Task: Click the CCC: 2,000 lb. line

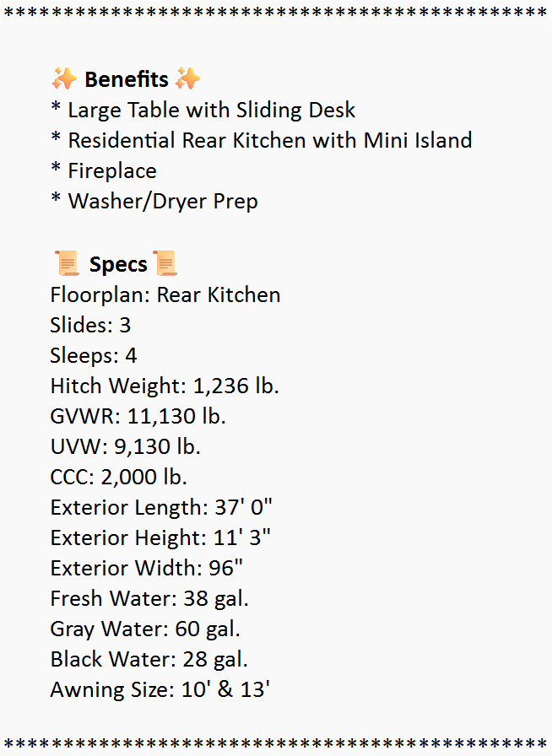Action: 118,477
